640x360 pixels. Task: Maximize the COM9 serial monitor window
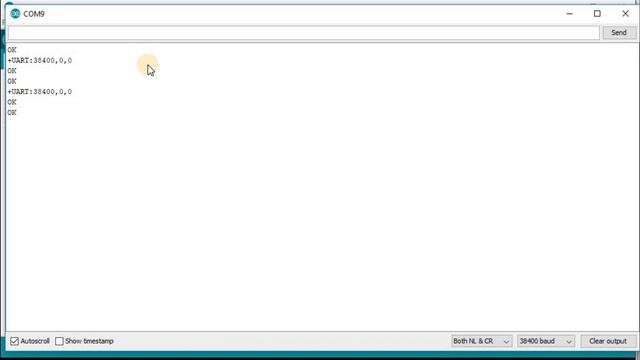[597, 13]
